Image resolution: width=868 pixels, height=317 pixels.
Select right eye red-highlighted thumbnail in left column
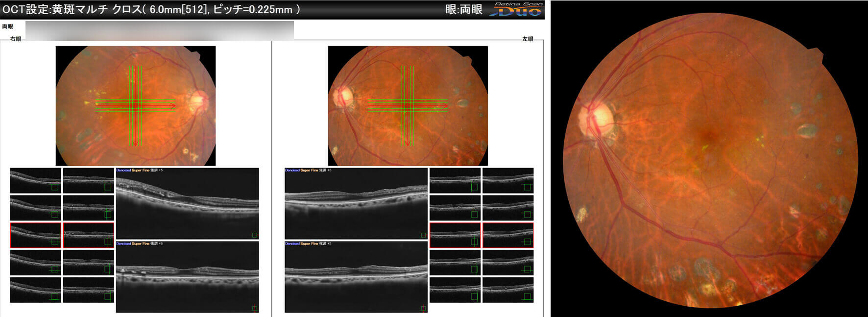point(36,235)
